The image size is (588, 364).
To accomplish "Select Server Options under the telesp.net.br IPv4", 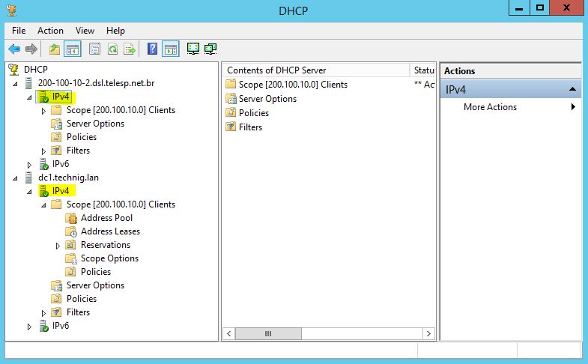I will (x=95, y=124).
